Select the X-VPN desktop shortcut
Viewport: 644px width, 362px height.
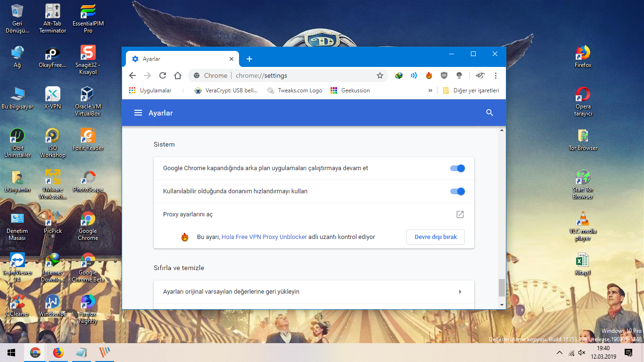[x=52, y=98]
